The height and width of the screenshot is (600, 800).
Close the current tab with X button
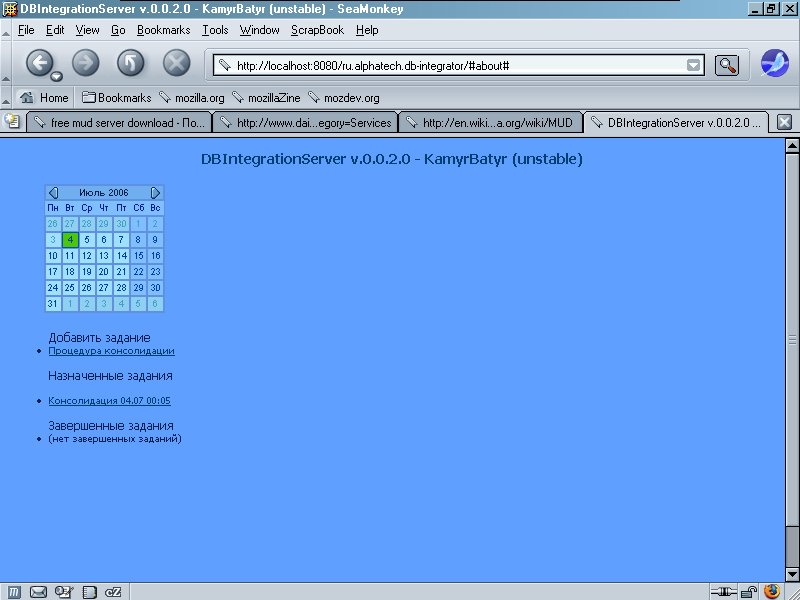tap(784, 122)
